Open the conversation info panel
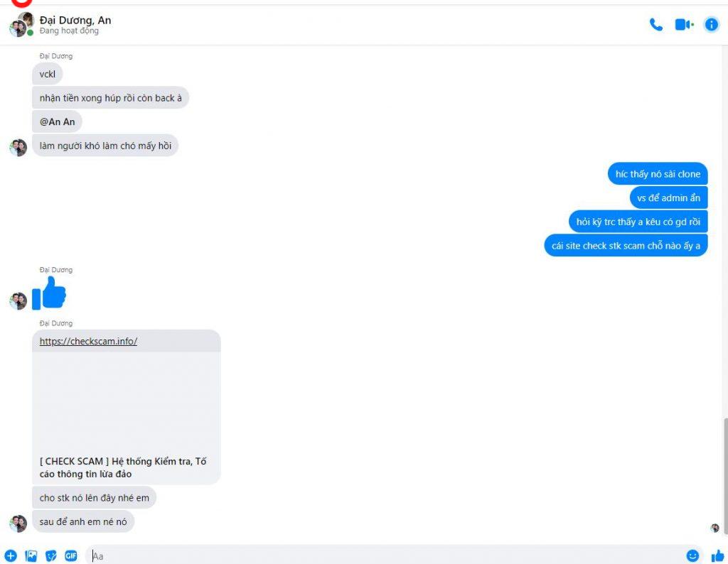The width and height of the screenshot is (728, 564). point(711,25)
